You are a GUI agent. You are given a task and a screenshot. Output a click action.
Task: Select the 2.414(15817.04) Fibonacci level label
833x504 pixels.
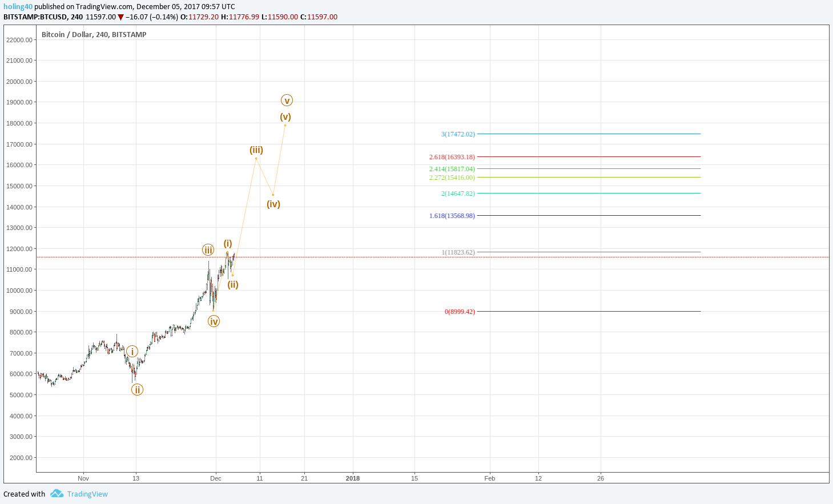click(x=452, y=169)
